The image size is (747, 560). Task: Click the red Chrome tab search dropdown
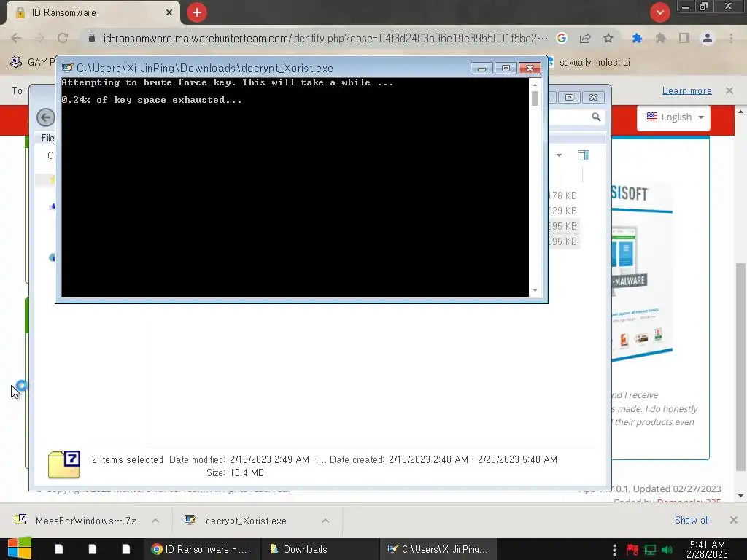tap(659, 12)
